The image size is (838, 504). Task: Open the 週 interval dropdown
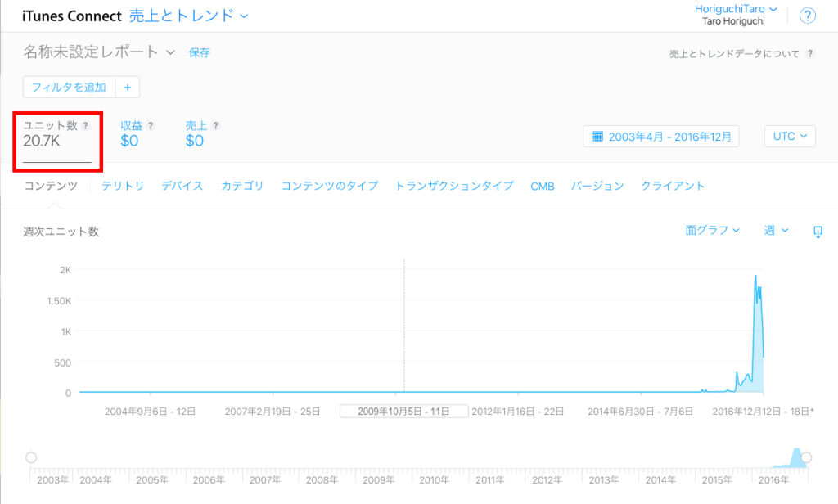[x=776, y=231]
